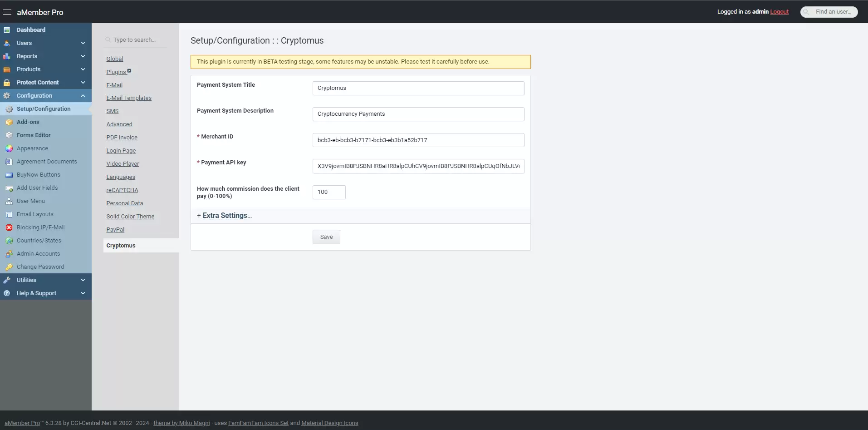Click the Appearance color wheel icon
The image size is (868, 430).
tap(9, 148)
